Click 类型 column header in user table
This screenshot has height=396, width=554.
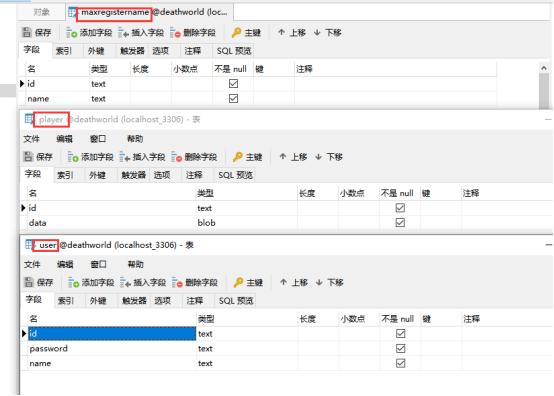(247, 319)
